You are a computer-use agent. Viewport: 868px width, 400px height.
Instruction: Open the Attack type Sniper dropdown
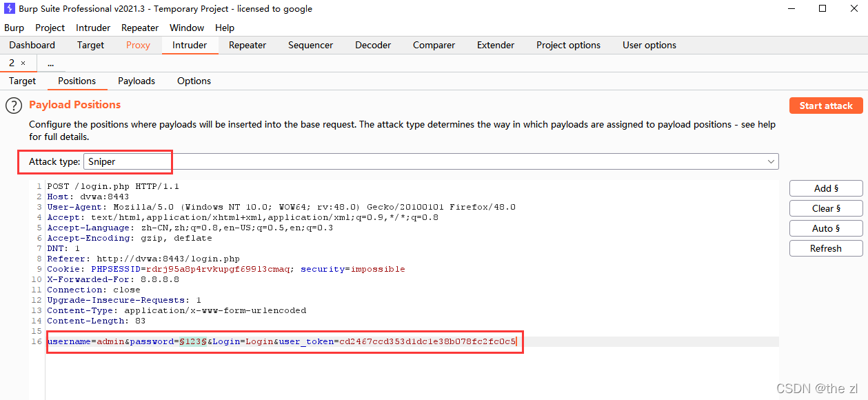click(x=431, y=161)
